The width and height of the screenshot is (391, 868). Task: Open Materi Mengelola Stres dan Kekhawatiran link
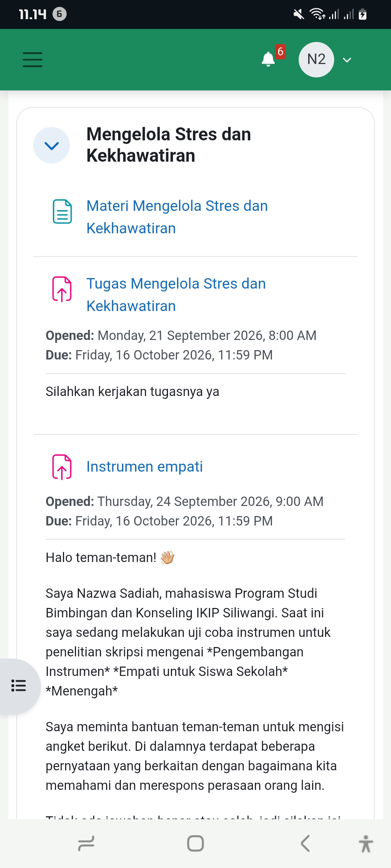pyautogui.click(x=177, y=217)
